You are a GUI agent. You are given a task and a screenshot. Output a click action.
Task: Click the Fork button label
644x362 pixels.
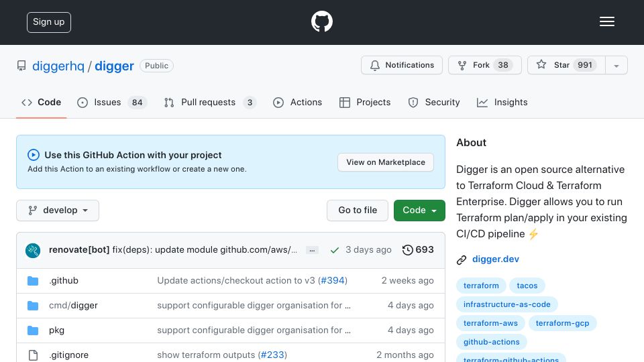click(x=481, y=65)
